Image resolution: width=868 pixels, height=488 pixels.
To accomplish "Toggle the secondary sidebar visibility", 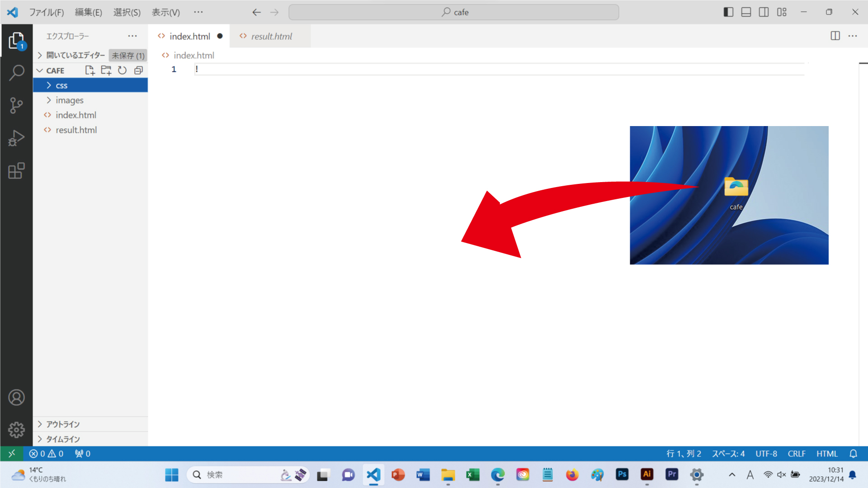I will (764, 12).
